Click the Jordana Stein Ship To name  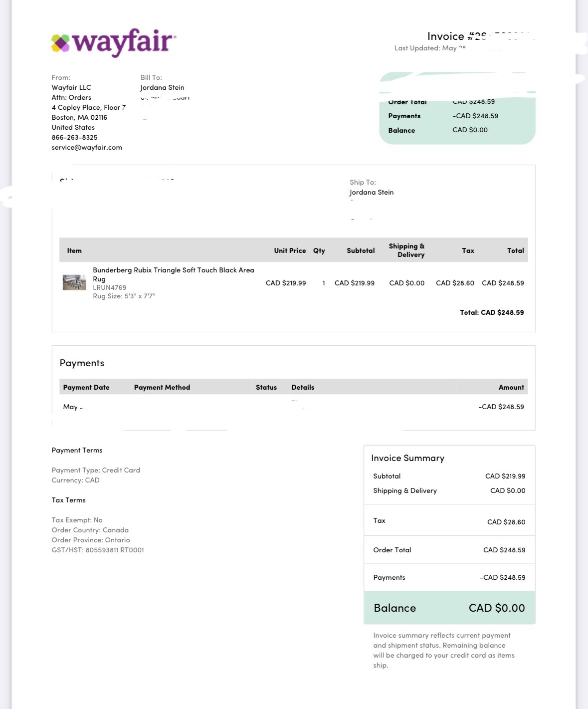pyautogui.click(x=372, y=192)
